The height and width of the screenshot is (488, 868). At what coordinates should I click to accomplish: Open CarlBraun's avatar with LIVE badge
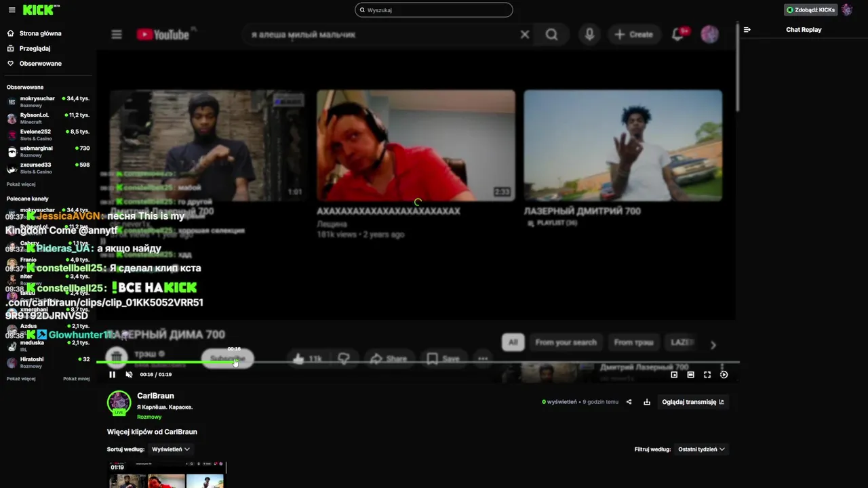[x=119, y=403]
